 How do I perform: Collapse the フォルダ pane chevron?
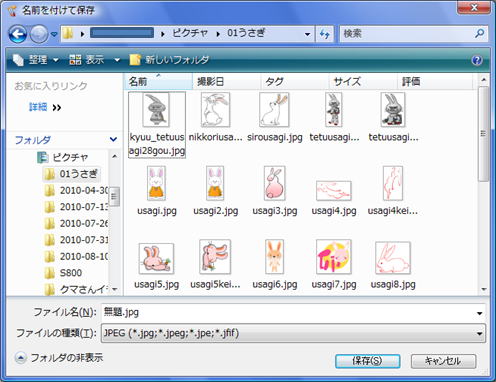coord(113,139)
